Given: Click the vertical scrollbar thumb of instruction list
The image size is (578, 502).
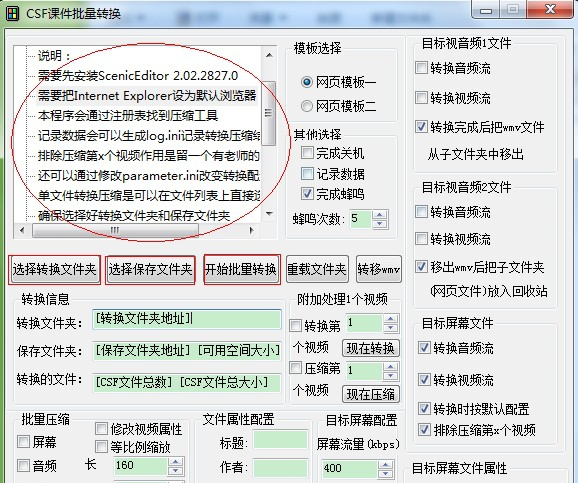Looking at the screenshot, I should (269, 113).
